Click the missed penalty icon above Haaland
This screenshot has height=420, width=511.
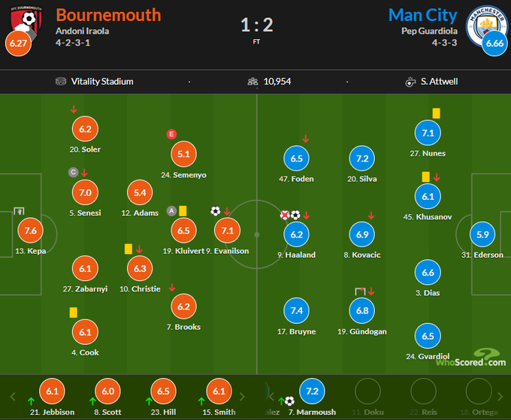(x=285, y=215)
